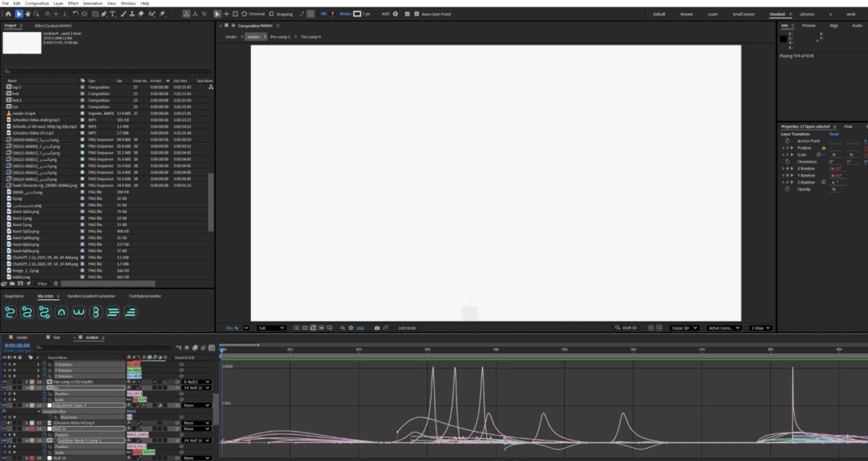Click the Stroke color swatch
The image size is (868, 461).
pos(357,14)
